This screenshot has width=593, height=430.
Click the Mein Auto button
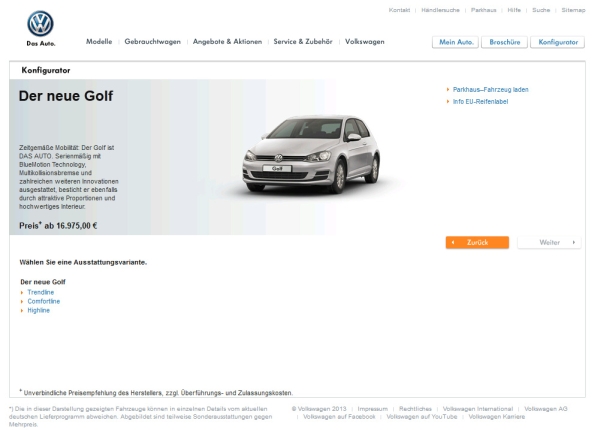click(x=455, y=42)
